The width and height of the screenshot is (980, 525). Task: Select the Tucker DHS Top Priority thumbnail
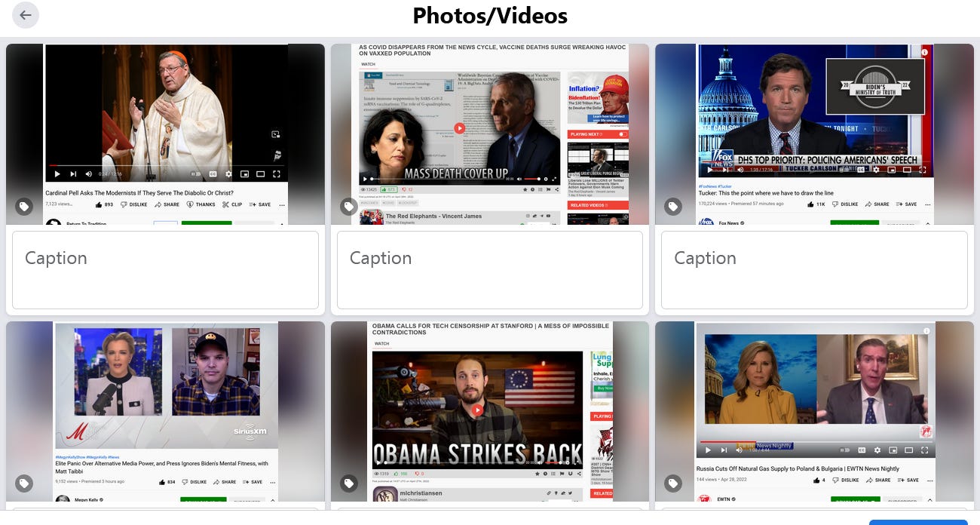pyautogui.click(x=814, y=134)
